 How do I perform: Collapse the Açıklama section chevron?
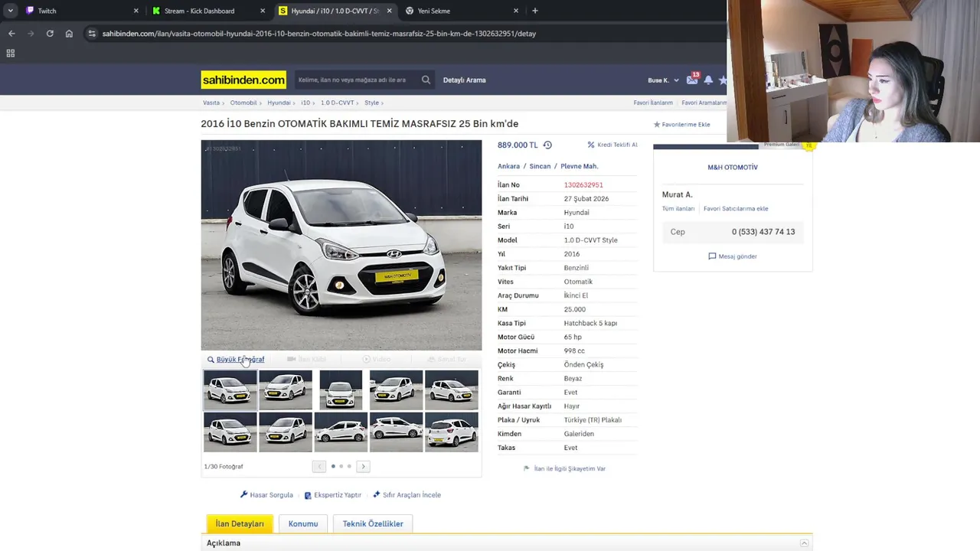point(804,543)
